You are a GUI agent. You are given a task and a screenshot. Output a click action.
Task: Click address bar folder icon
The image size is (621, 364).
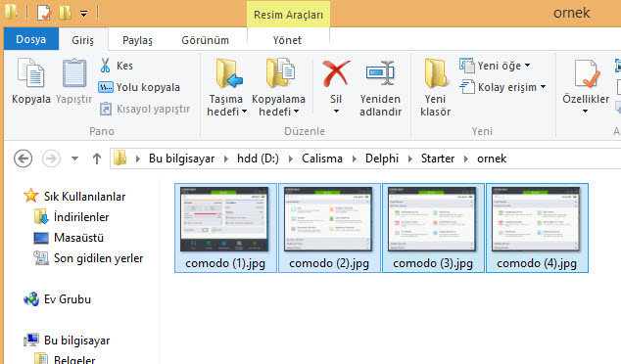click(119, 159)
